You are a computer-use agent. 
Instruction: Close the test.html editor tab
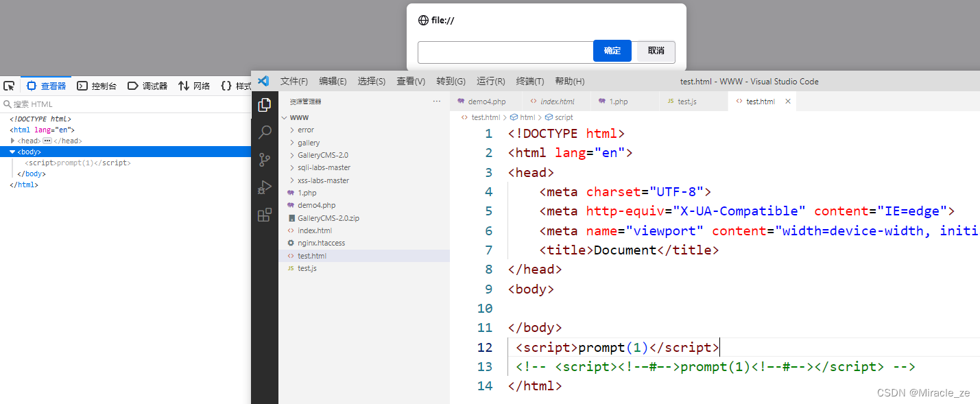pyautogui.click(x=787, y=102)
